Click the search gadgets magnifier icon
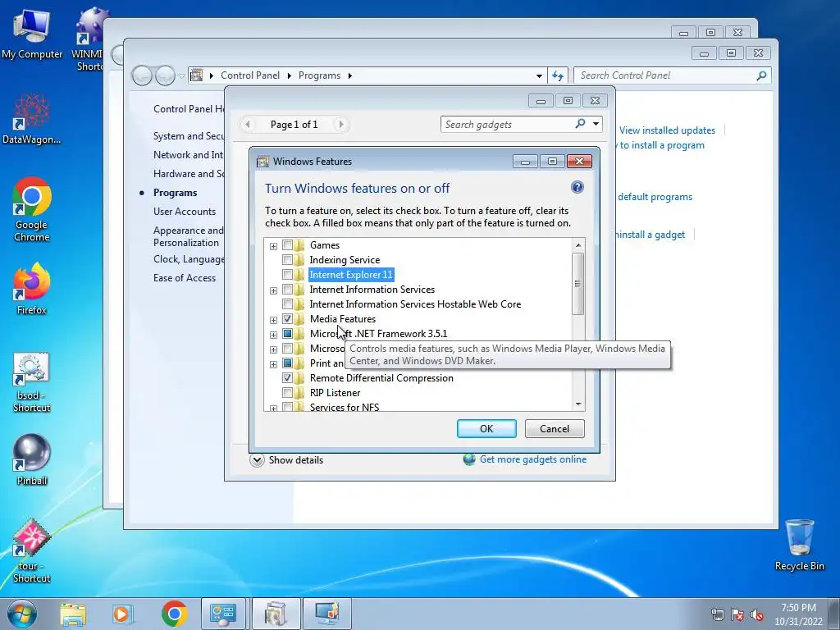Image resolution: width=840 pixels, height=630 pixels. (580, 124)
